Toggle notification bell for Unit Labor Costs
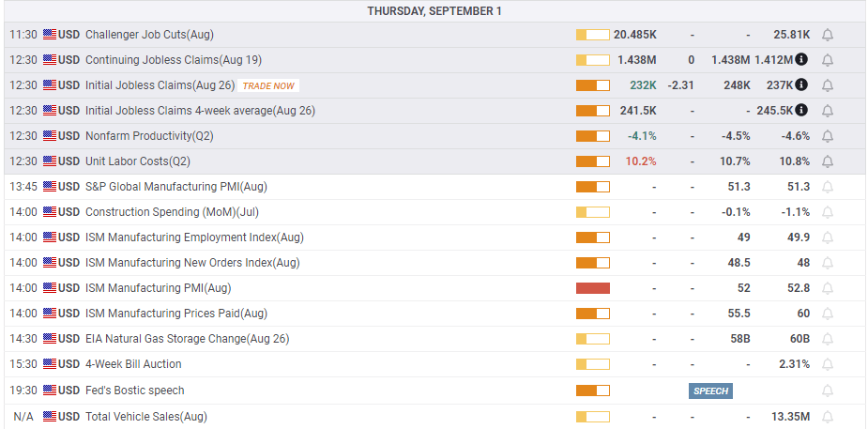The height and width of the screenshot is (429, 868). 827,161
